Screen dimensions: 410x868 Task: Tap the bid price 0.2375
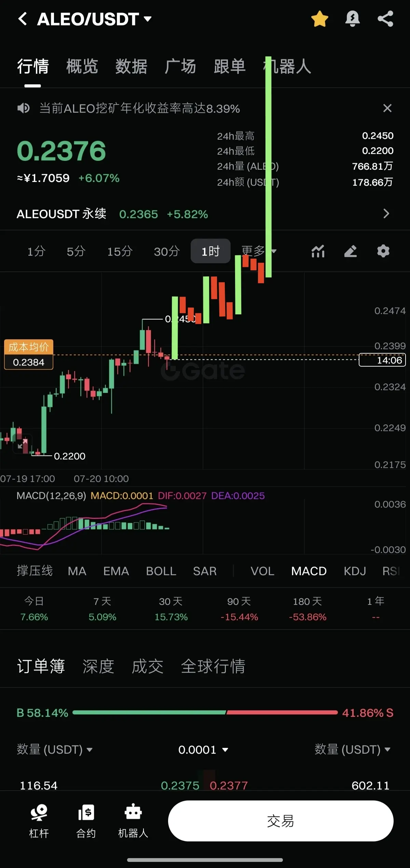click(x=180, y=785)
